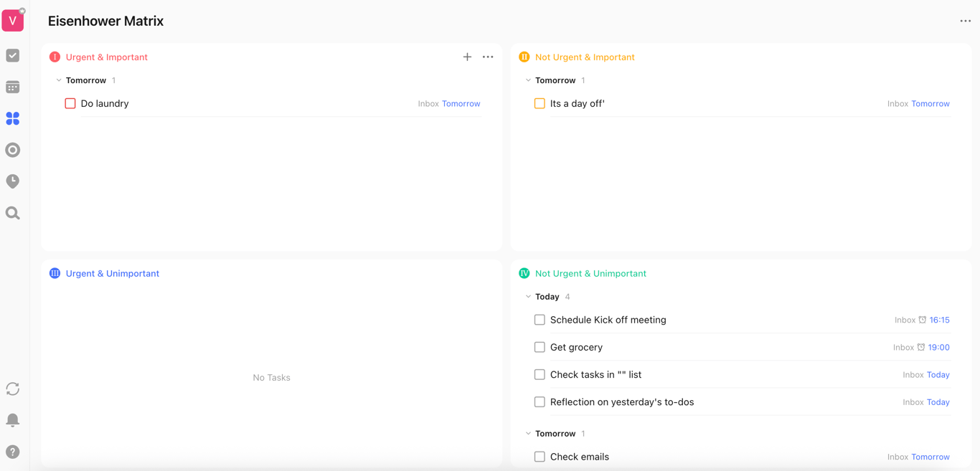The width and height of the screenshot is (980, 471).
Task: Collapse Tomorrow group in Urgent & Important
Action: coord(59,80)
